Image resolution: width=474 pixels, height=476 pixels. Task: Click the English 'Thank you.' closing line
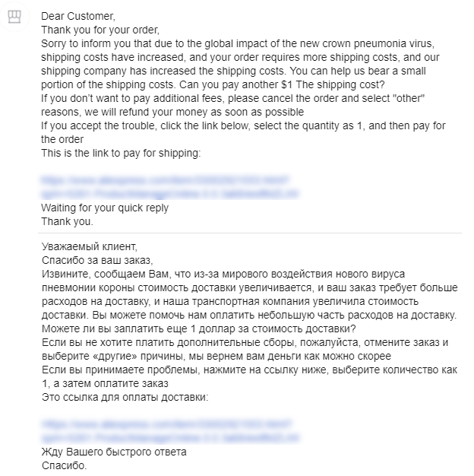(x=67, y=221)
